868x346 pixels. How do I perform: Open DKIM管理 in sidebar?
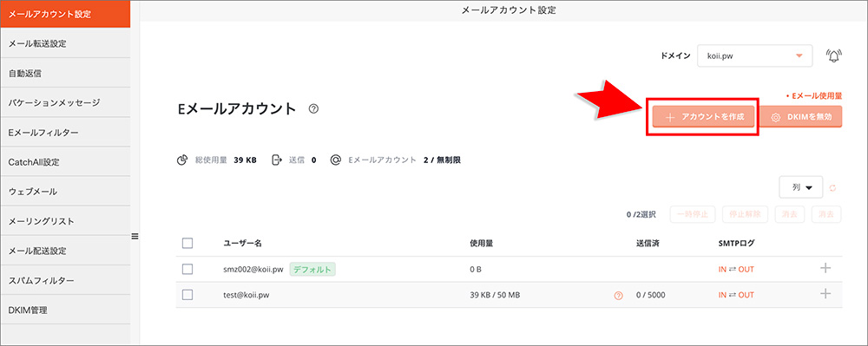[65, 310]
